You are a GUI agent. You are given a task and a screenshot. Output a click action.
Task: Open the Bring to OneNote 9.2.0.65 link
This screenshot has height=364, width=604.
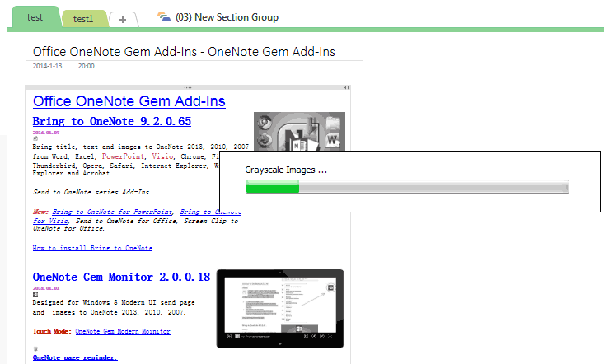tap(112, 121)
